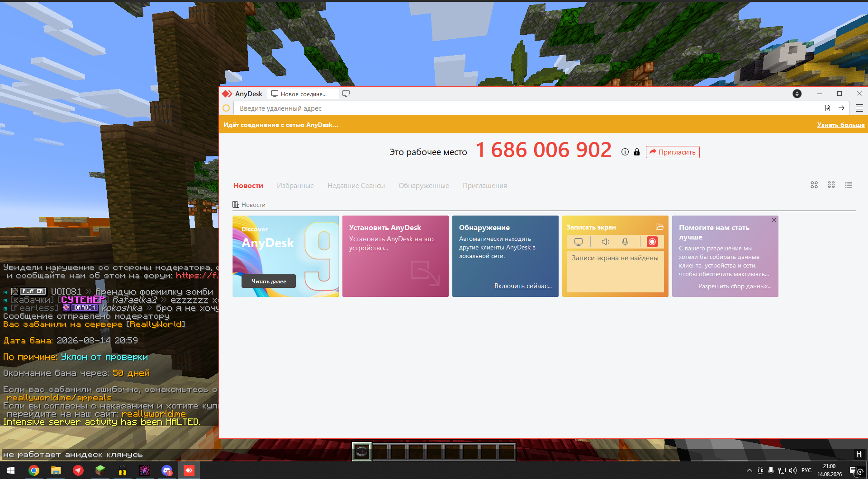Open the yellow padlock app on the taskbar

coord(123,470)
